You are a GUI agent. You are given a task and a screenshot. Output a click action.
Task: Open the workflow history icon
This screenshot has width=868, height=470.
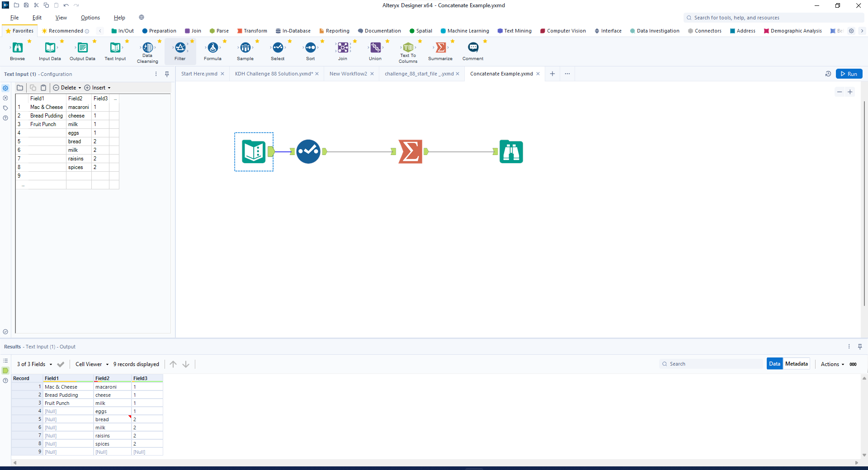coord(828,74)
